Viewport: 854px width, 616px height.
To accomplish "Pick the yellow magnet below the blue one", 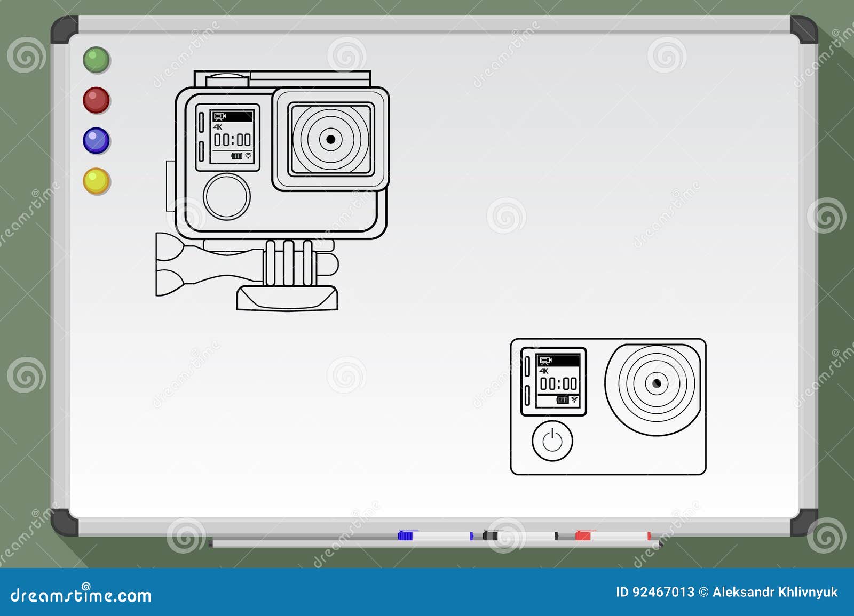I will point(96,180).
